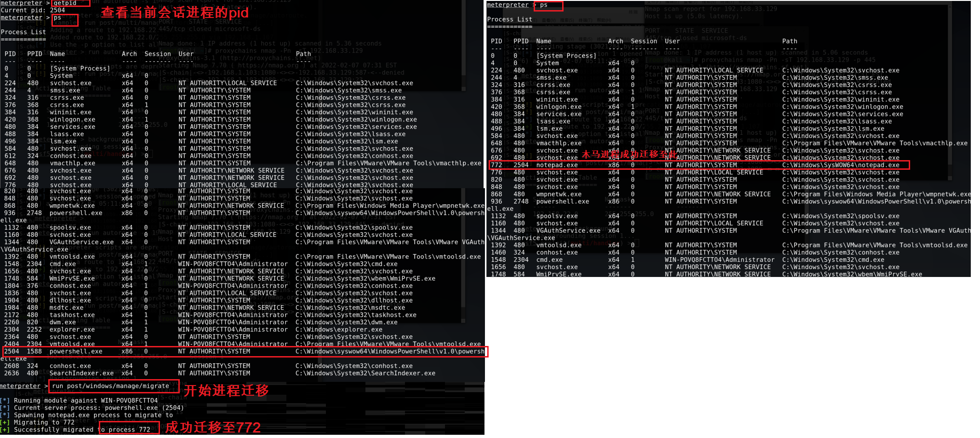Select smss.exe name in left terminal

point(65,91)
